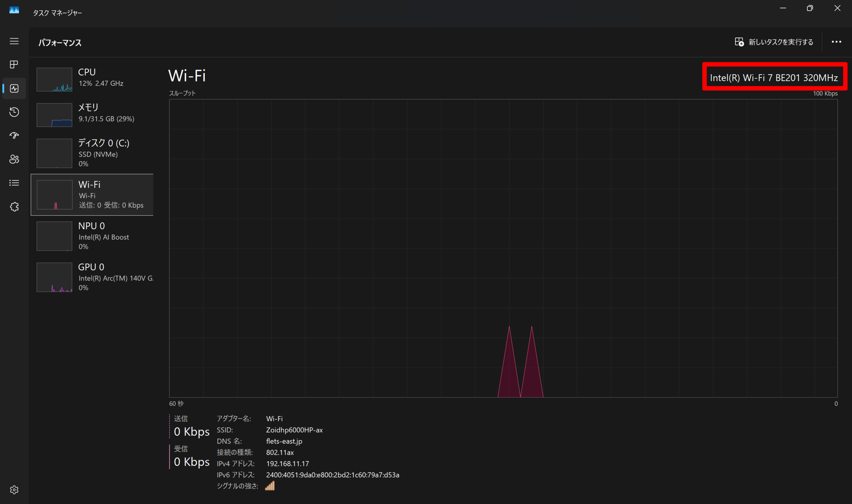The width and height of the screenshot is (852, 504).
Task: Select the NPU 0 item
Action: click(93, 236)
